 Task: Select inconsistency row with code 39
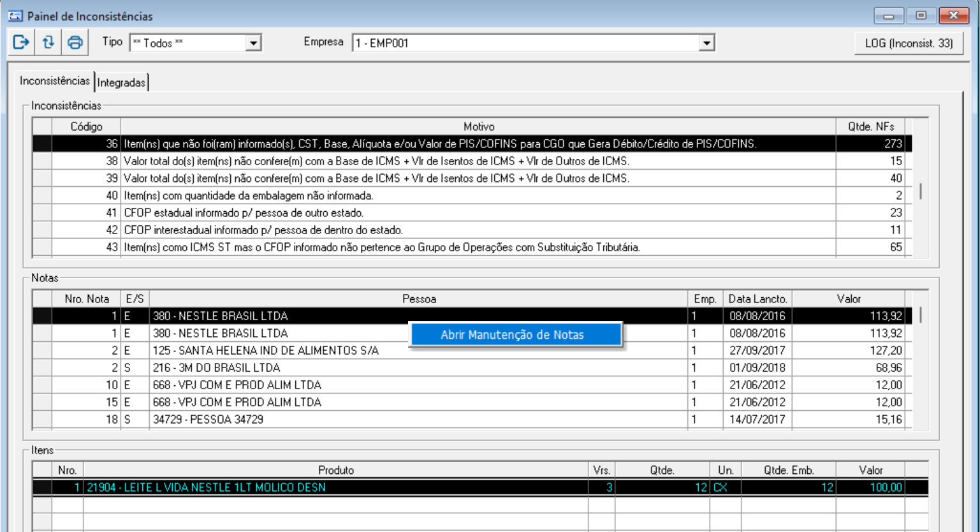[x=472, y=178]
